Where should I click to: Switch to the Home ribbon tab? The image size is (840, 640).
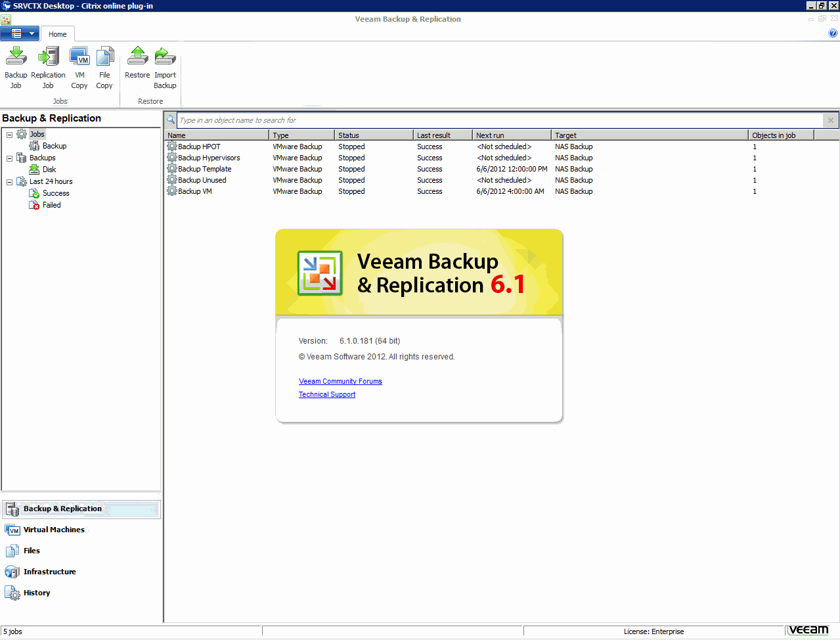[x=58, y=34]
